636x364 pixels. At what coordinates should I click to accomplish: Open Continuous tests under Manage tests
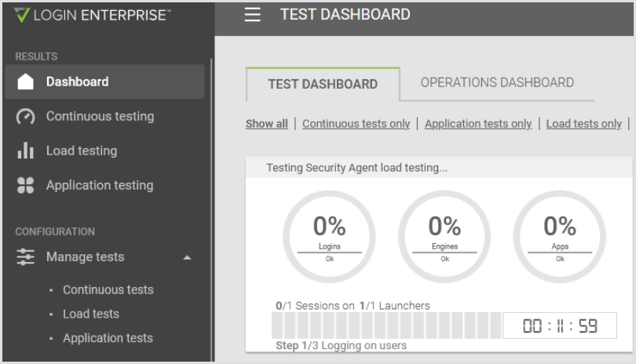point(108,289)
